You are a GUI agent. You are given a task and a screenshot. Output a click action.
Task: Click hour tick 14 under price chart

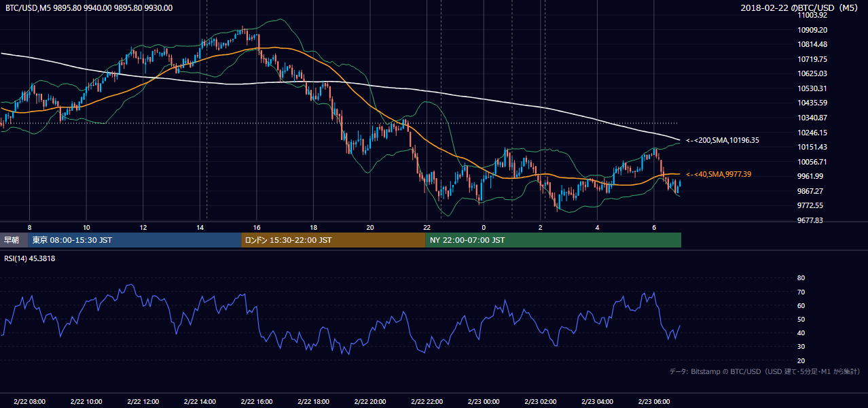tap(200, 227)
